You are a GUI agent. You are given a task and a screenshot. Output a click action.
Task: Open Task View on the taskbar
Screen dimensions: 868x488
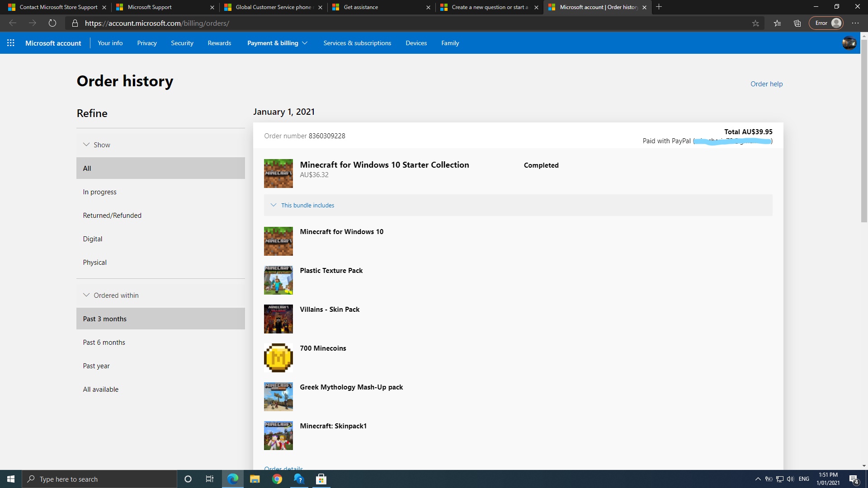click(210, 479)
